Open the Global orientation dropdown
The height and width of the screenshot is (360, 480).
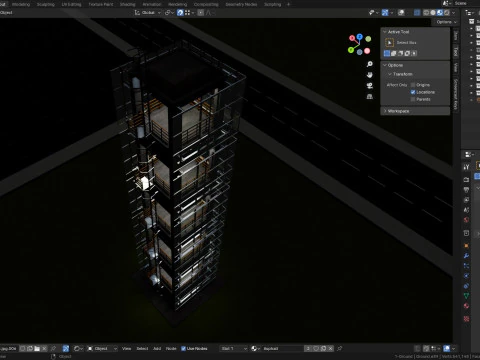click(148, 13)
